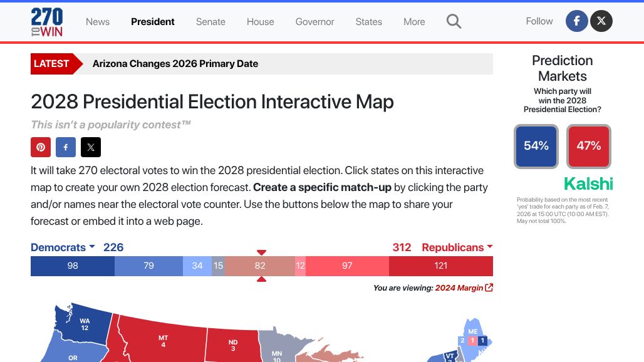This screenshot has height=362, width=644.
Task: Open the site search magnifier
Action: tap(454, 22)
